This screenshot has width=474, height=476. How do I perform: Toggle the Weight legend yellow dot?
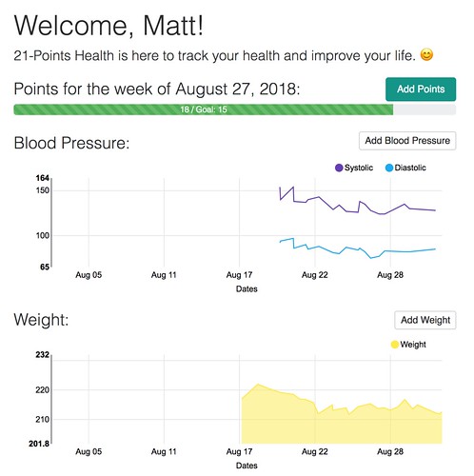click(395, 345)
